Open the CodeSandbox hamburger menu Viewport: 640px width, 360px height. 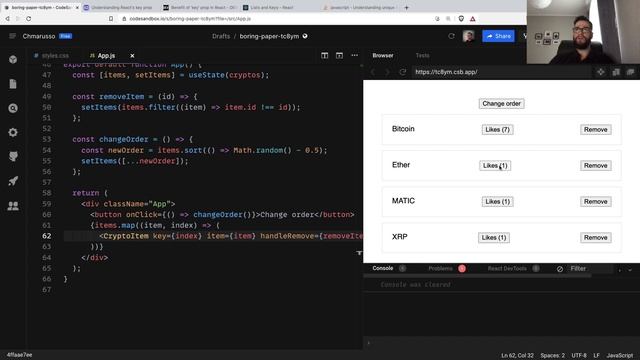click(12, 36)
